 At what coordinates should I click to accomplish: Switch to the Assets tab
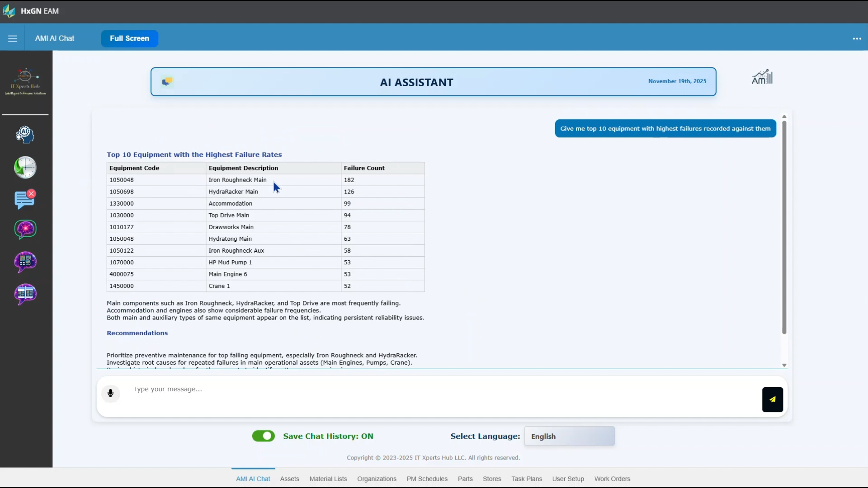pos(289,479)
